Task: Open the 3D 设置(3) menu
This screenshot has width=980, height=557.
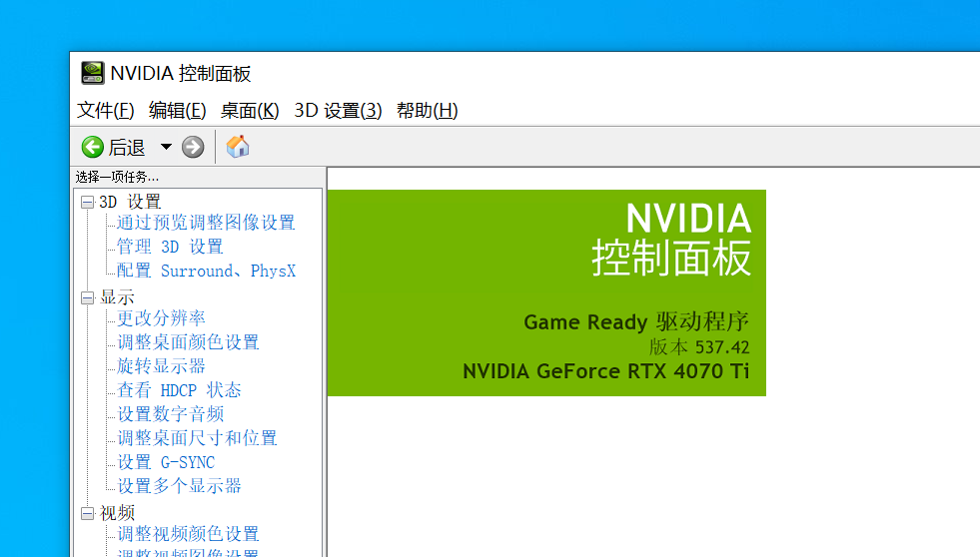Action: [338, 111]
